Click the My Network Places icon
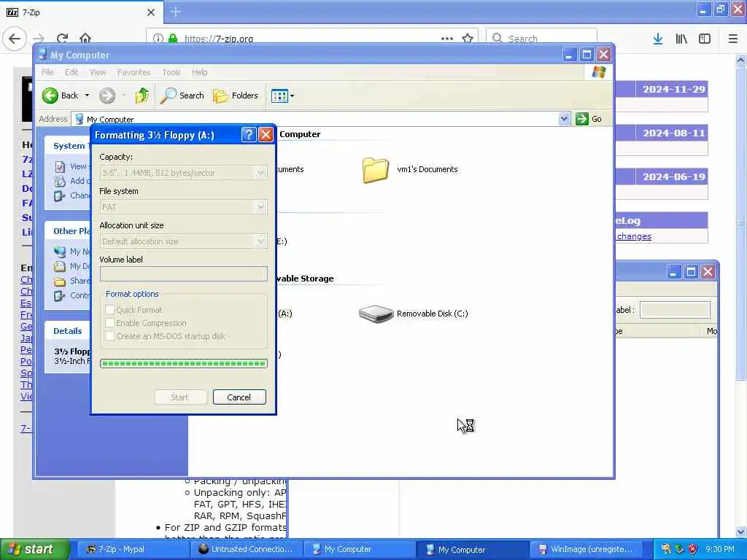Screen dimensions: 747x560 [60, 252]
